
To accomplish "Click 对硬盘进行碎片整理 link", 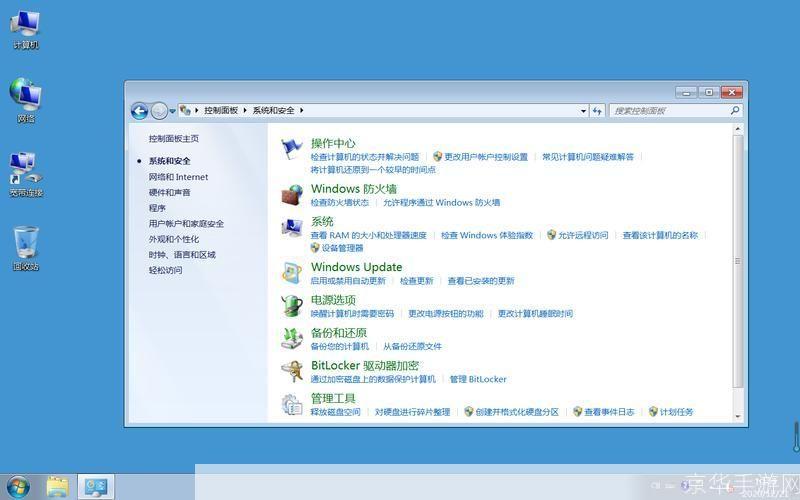I will (x=412, y=412).
